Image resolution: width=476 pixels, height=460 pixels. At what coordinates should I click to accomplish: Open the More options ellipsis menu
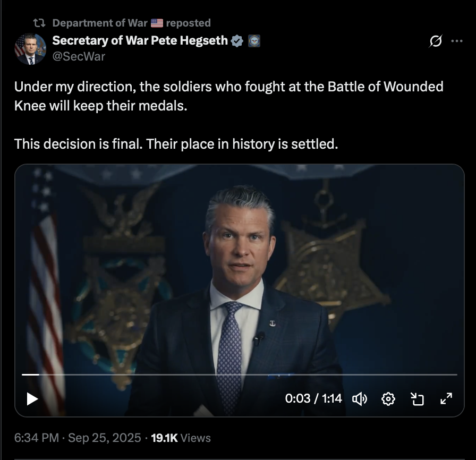coord(457,41)
